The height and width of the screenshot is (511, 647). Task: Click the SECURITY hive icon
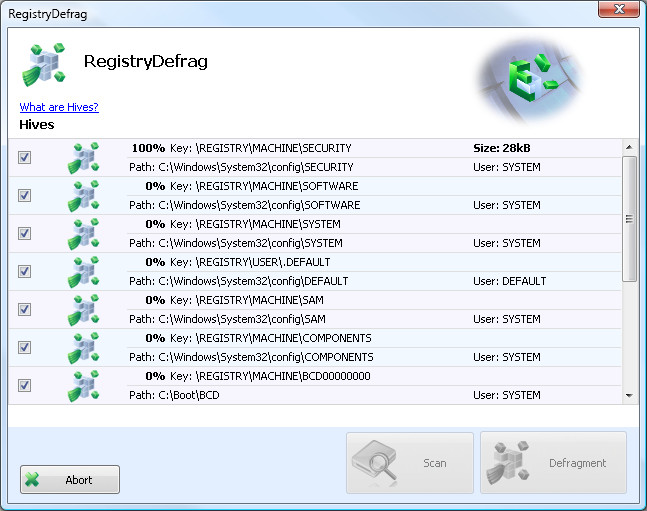[83, 158]
